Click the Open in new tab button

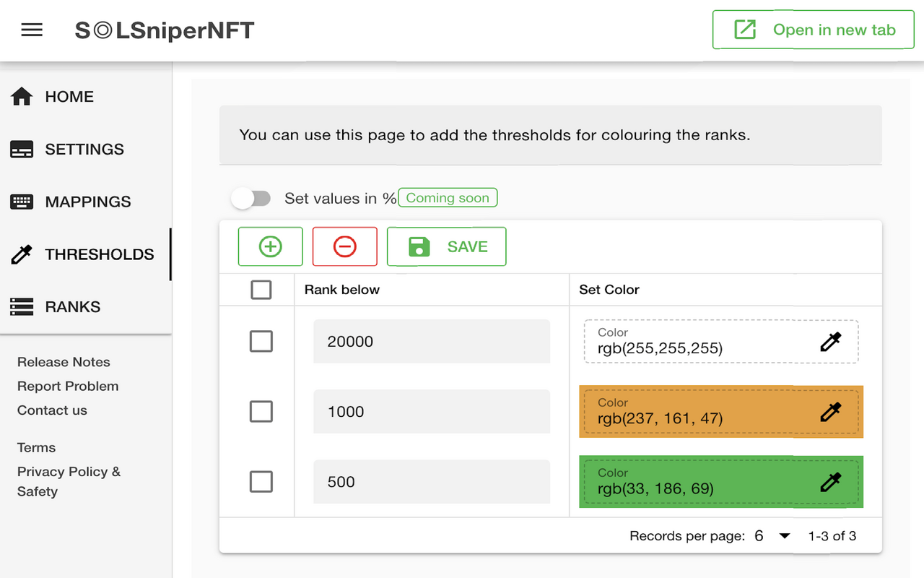point(814,30)
